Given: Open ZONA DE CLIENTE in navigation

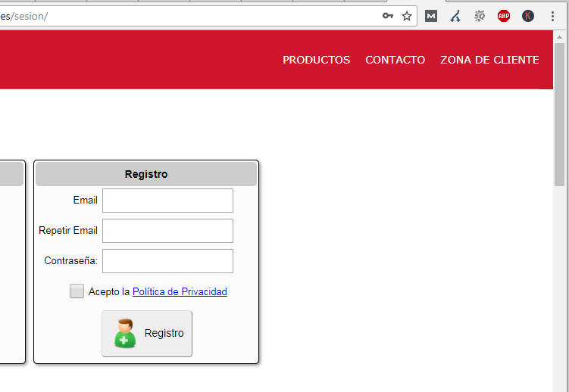Looking at the screenshot, I should (x=489, y=60).
